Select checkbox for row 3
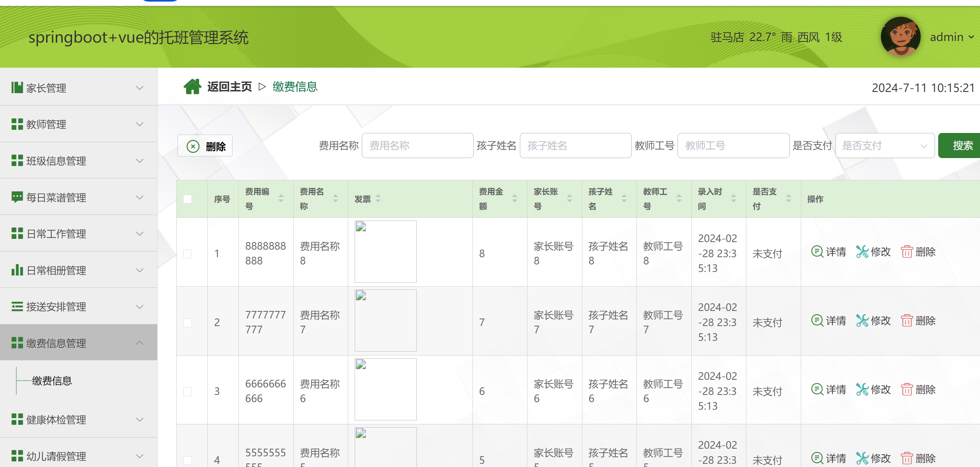The width and height of the screenshot is (980, 467). click(x=187, y=391)
